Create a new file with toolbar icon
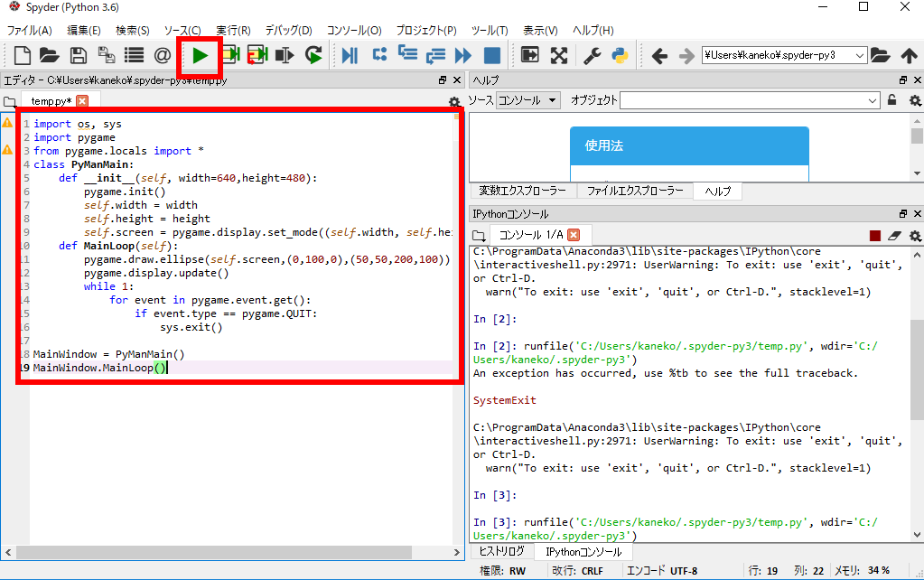Viewport: 924px width, 580px height. pyautogui.click(x=22, y=55)
